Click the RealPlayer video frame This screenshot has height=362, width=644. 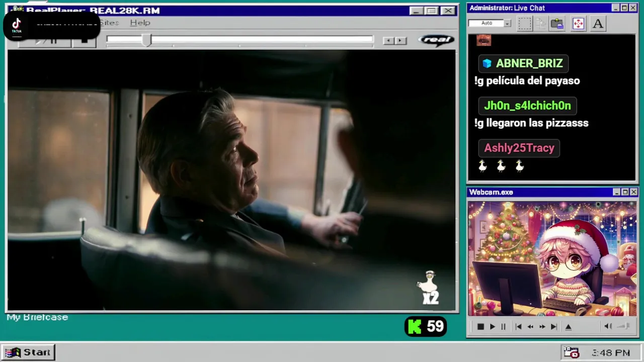click(231, 180)
